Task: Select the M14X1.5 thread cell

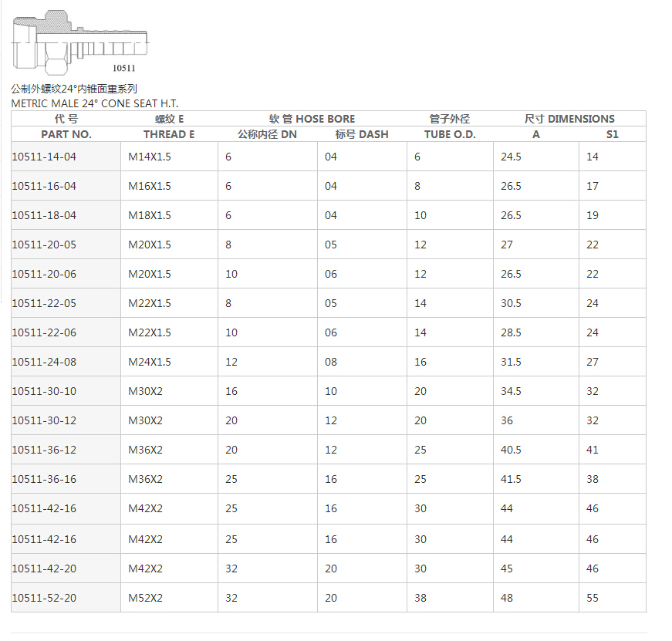Action: [x=150, y=157]
